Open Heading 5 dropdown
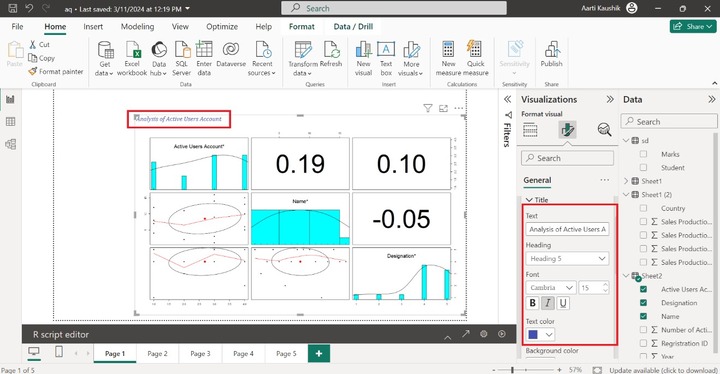 pos(567,259)
